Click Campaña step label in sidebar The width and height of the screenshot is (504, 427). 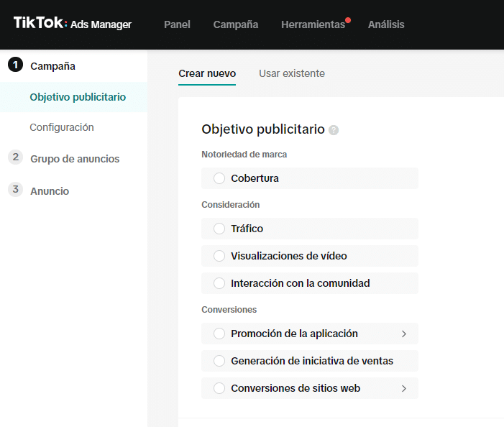pyautogui.click(x=52, y=66)
